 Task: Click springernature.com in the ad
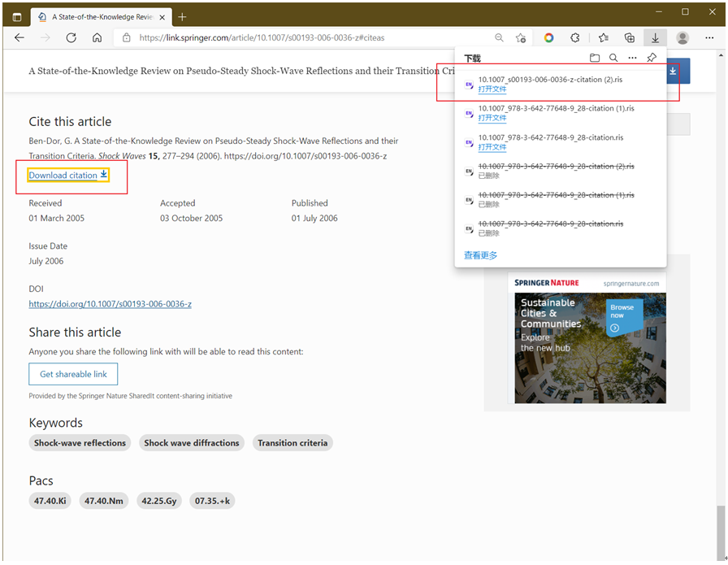tap(631, 284)
